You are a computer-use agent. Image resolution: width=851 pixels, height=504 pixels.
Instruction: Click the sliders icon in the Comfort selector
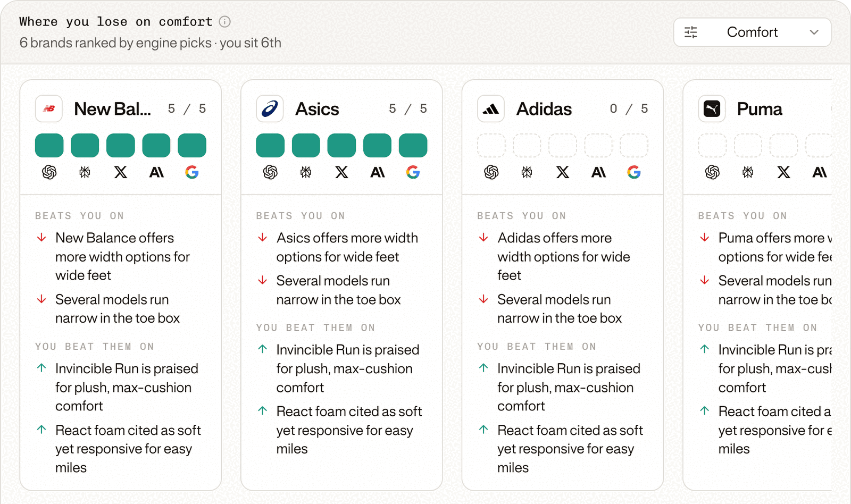pos(691,32)
